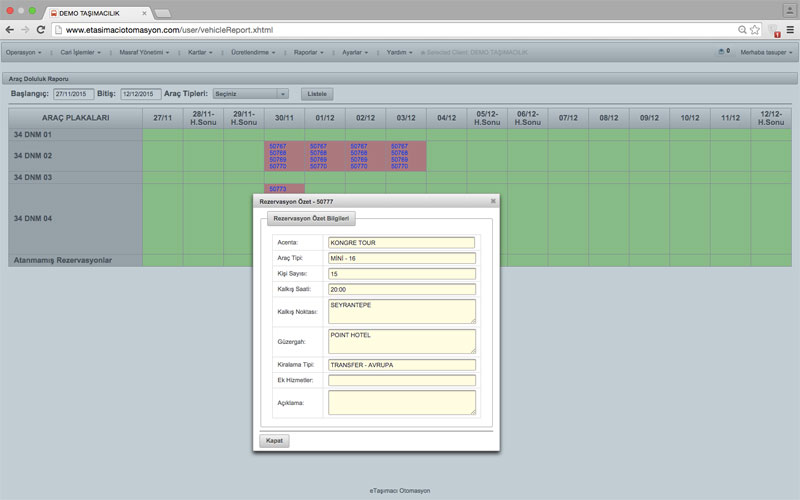Open a new browser tab
The image size is (800, 500).
163,13
